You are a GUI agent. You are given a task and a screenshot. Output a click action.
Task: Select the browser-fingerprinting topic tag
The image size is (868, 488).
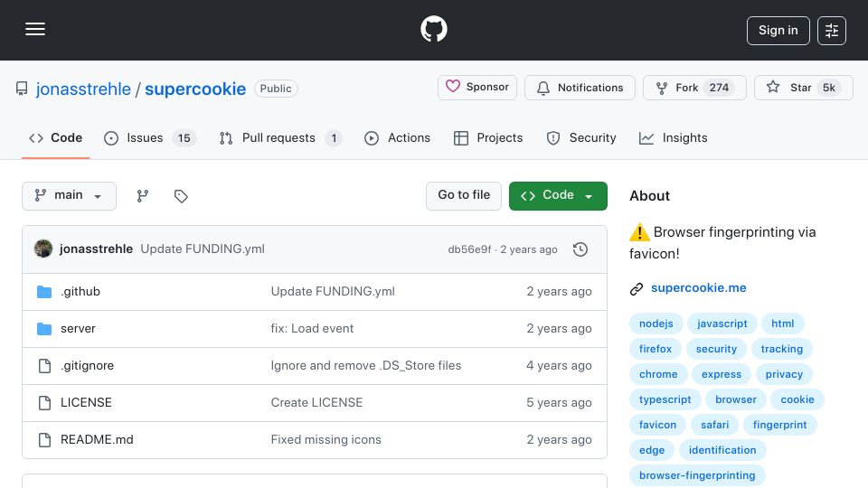(697, 475)
